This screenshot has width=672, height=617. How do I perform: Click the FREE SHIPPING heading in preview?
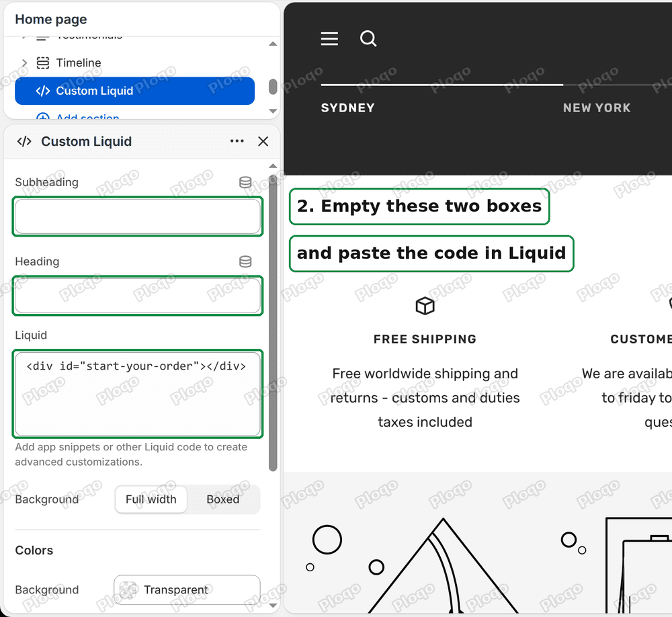coord(425,339)
